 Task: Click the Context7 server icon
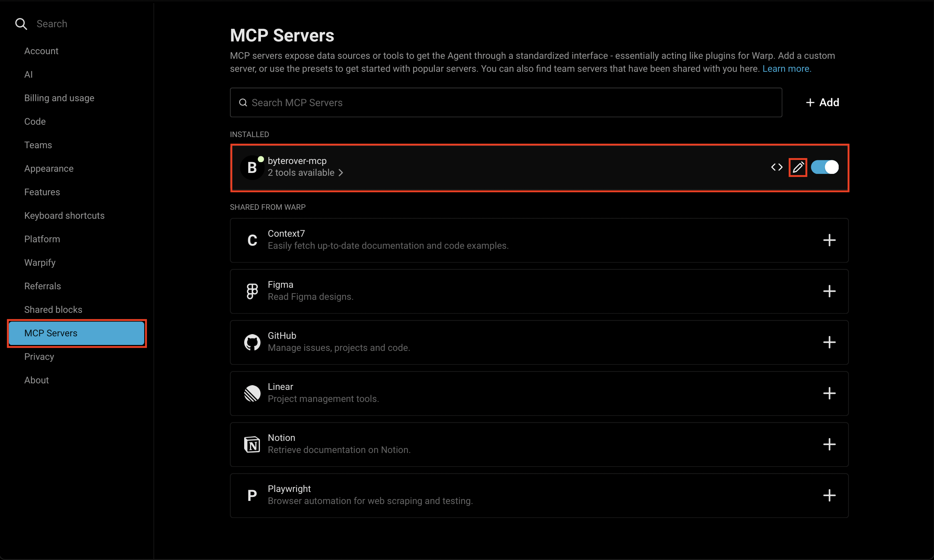[x=252, y=240]
